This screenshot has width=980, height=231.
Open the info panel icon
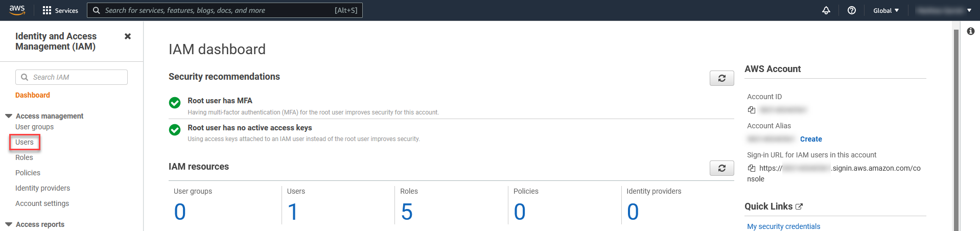pyautogui.click(x=971, y=31)
